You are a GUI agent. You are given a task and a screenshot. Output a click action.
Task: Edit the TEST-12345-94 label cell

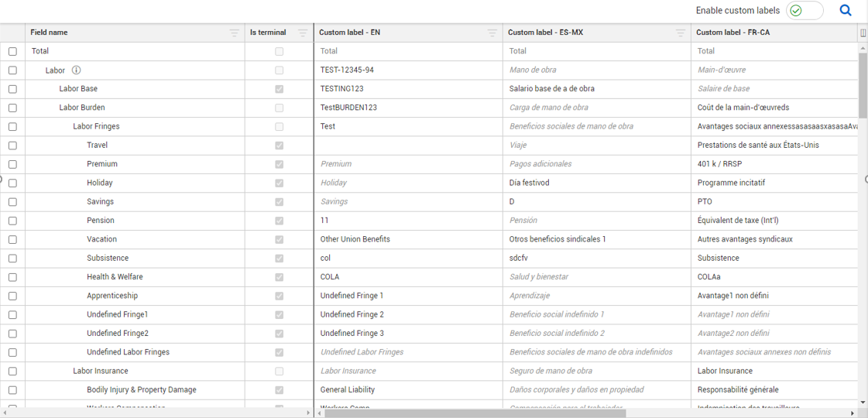pyautogui.click(x=409, y=70)
